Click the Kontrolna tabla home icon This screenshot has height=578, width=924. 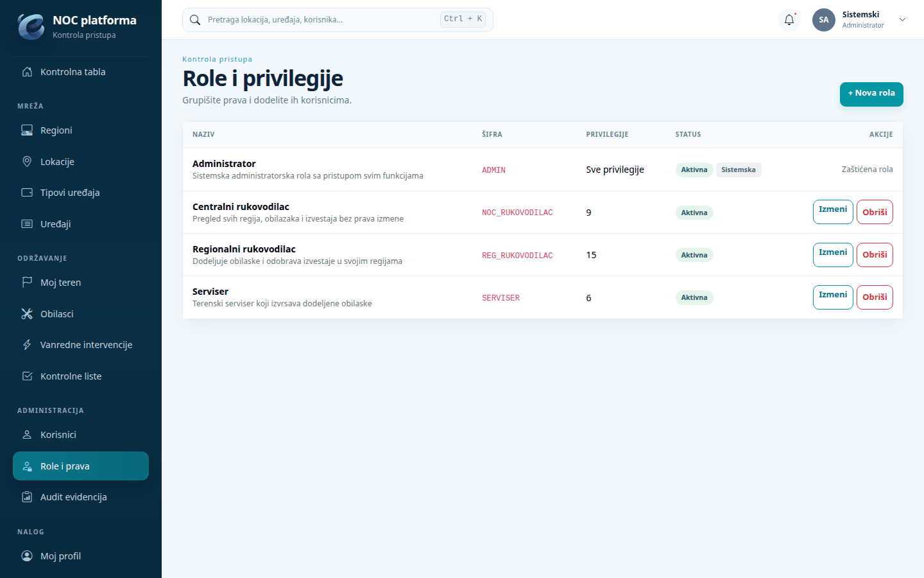point(27,72)
